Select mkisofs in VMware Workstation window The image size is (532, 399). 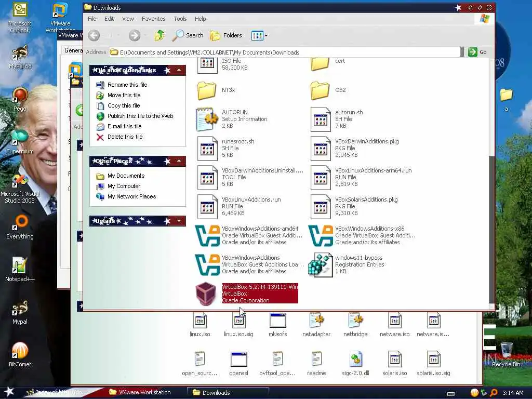[277, 325]
